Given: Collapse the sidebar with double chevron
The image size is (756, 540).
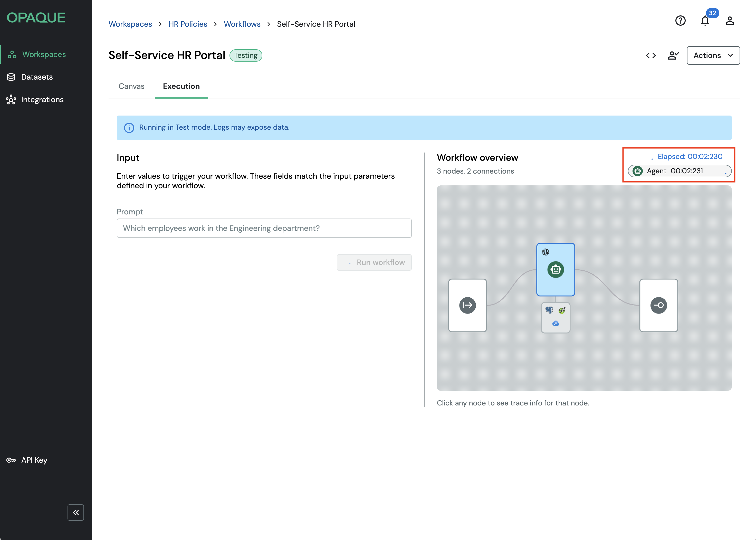Looking at the screenshot, I should click(x=75, y=512).
